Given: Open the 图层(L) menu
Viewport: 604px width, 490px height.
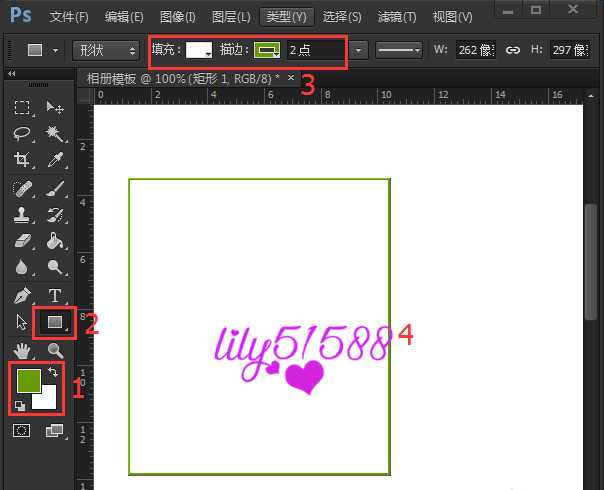Looking at the screenshot, I should pos(231,17).
